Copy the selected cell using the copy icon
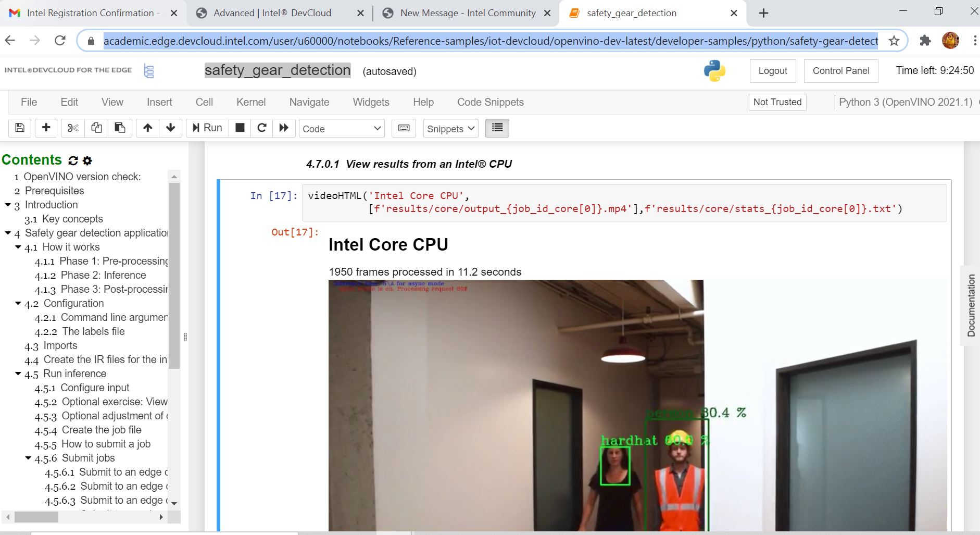The image size is (980, 535). click(96, 128)
